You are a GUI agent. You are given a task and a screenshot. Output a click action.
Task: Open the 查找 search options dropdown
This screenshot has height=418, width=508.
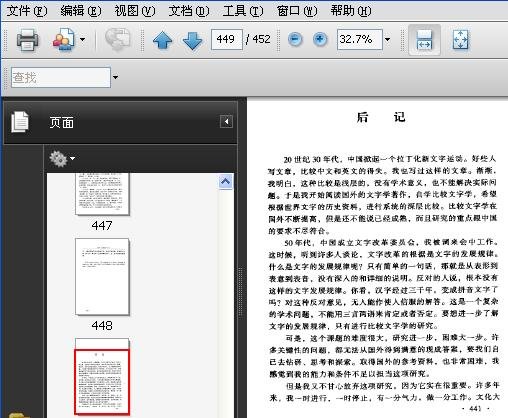pyautogui.click(x=115, y=77)
